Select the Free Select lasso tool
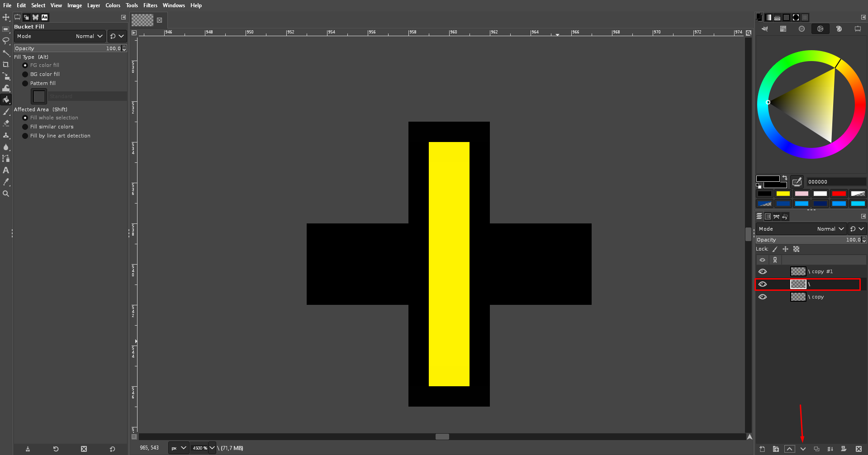The width and height of the screenshot is (868, 455). point(6,41)
